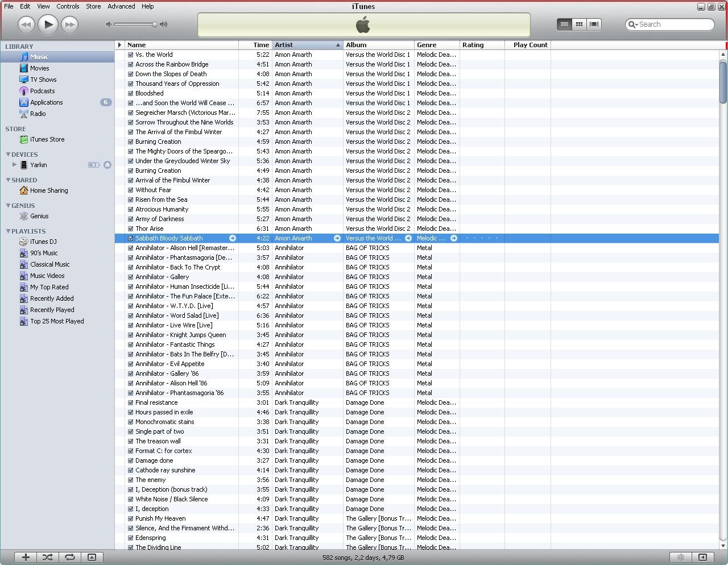Collapse the DEVICES section
The width and height of the screenshot is (728, 565).
tap(8, 154)
